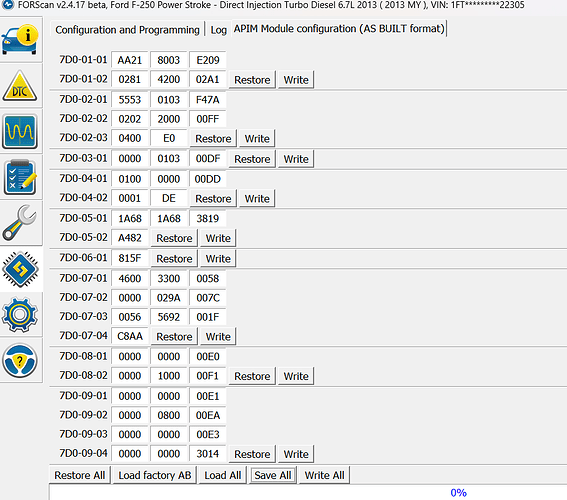Edit the E0 field in 7D0-02-03
The image size is (567, 500).
pos(169,138)
